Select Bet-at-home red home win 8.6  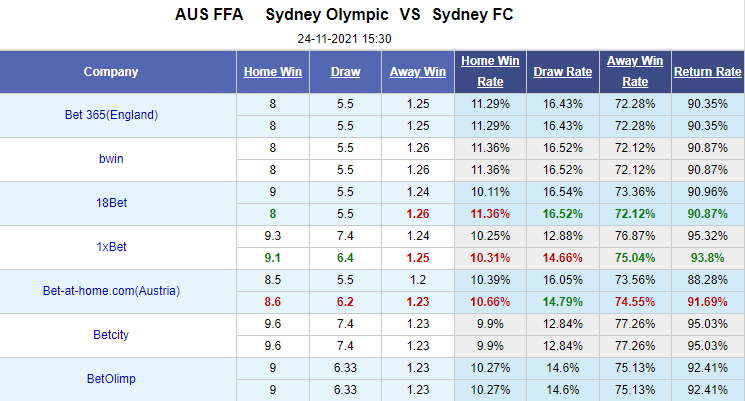(x=273, y=302)
